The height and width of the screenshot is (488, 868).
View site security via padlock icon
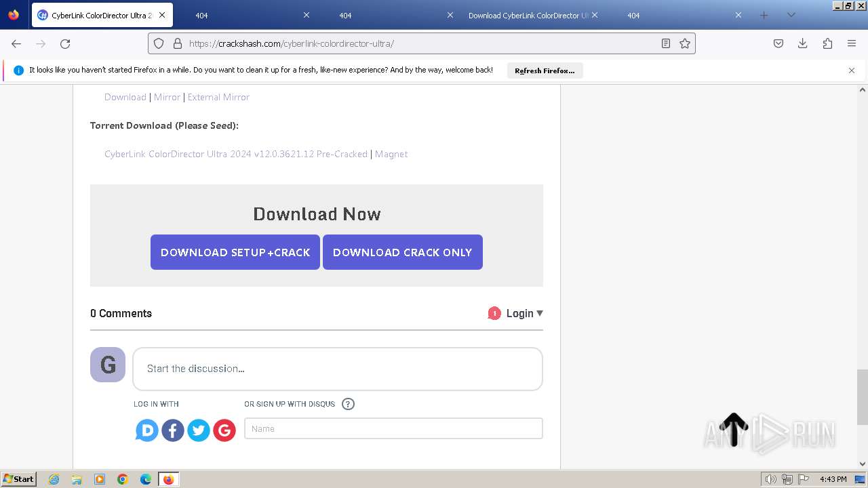pyautogui.click(x=178, y=43)
